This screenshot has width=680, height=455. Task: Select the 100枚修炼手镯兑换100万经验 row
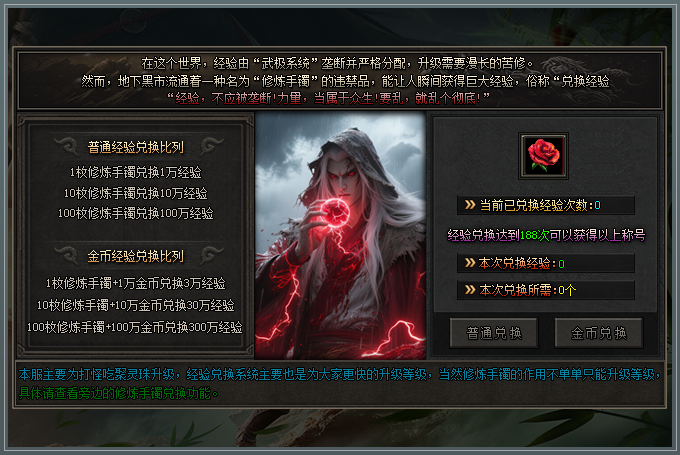136,213
